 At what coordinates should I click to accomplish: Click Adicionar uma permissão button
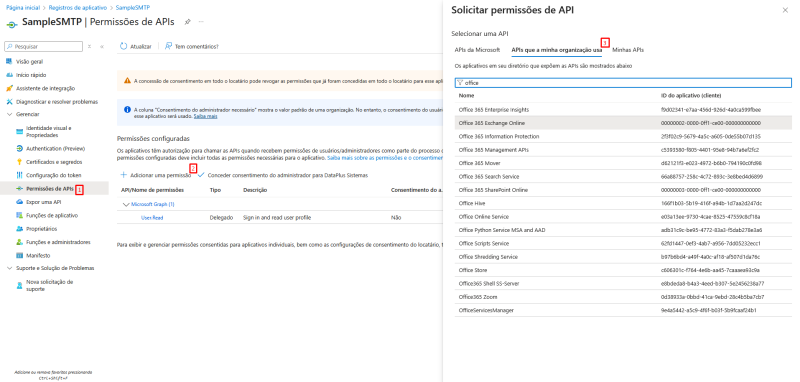click(156, 175)
